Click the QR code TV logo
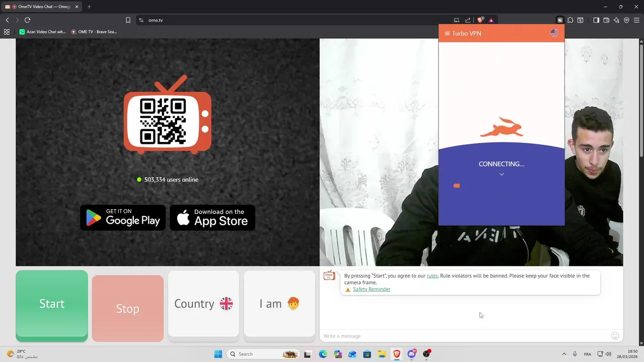This screenshot has width=644, height=362. (168, 115)
